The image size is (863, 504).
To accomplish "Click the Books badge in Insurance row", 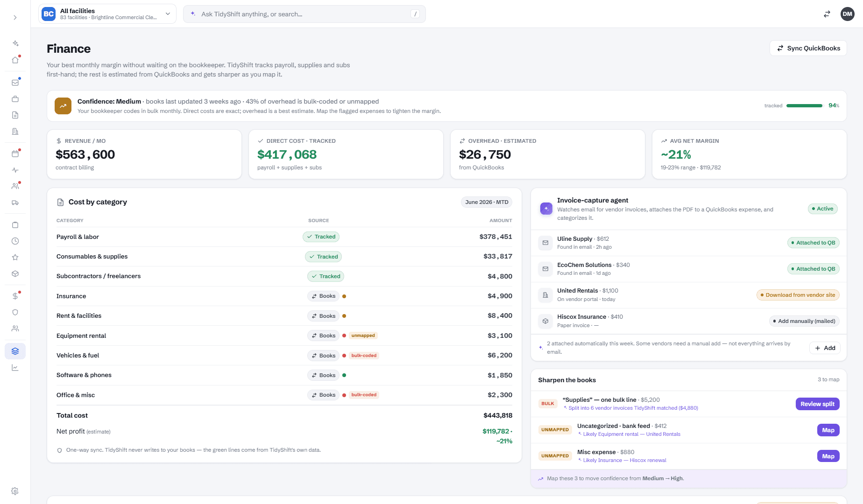I will (323, 296).
